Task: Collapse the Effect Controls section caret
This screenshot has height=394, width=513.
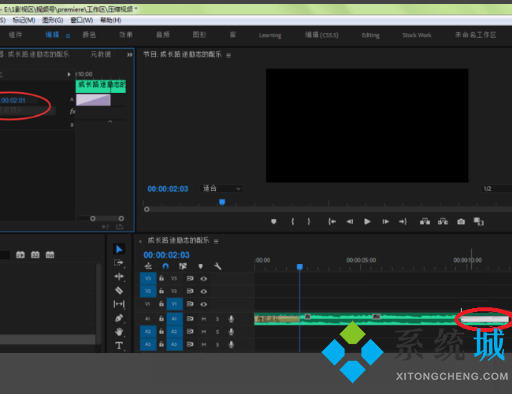Action: tap(110, 122)
